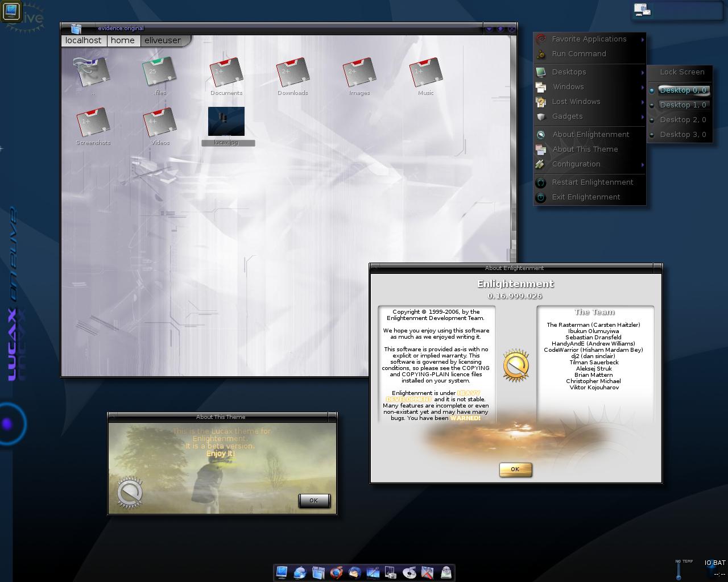Screen dimensions: 728x582
Task: Open the Gadgets menu entry
Action: (590, 117)
